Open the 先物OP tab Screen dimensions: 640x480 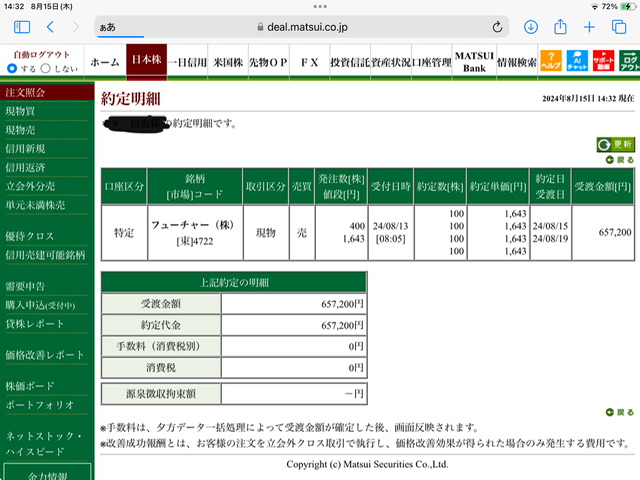(269, 62)
